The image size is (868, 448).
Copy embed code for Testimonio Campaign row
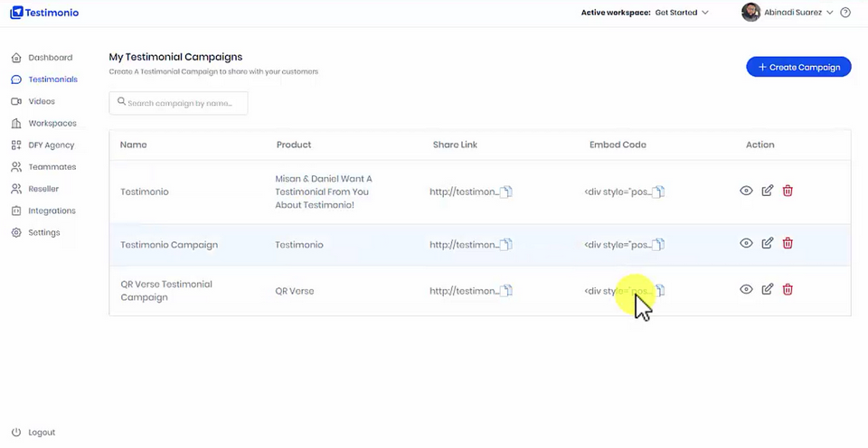click(x=658, y=245)
